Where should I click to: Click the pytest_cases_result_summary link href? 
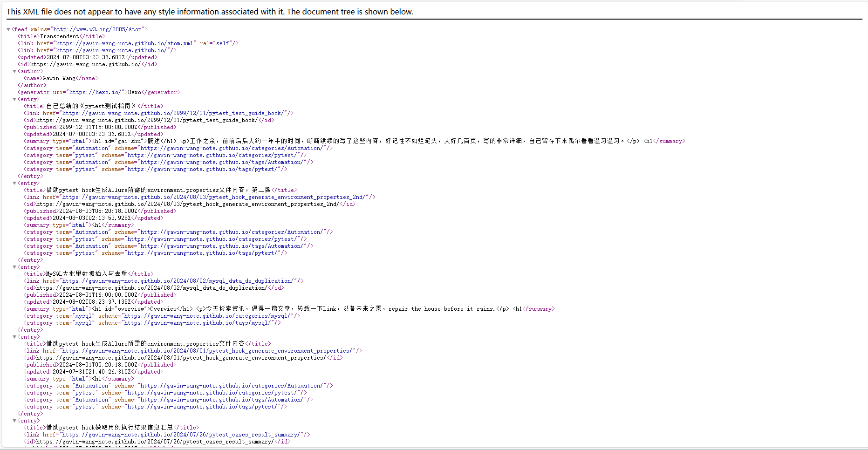click(x=185, y=435)
